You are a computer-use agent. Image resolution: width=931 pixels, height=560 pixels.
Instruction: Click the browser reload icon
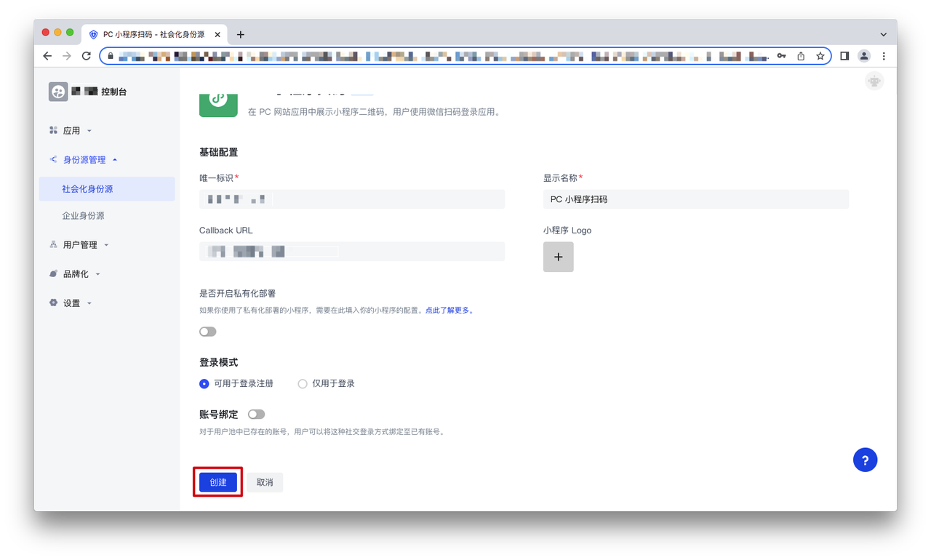86,56
